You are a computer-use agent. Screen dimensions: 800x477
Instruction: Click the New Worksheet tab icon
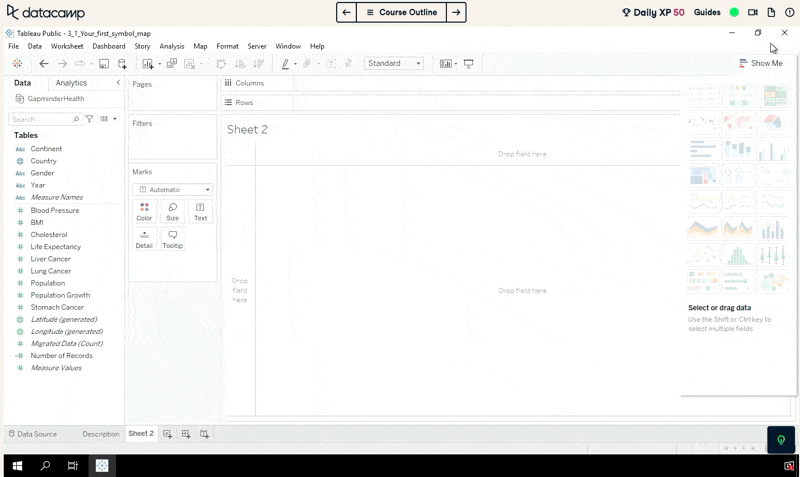click(x=167, y=434)
